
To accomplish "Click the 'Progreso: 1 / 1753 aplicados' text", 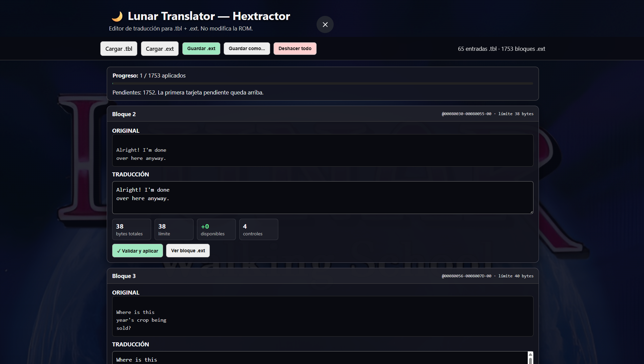I will (x=149, y=76).
